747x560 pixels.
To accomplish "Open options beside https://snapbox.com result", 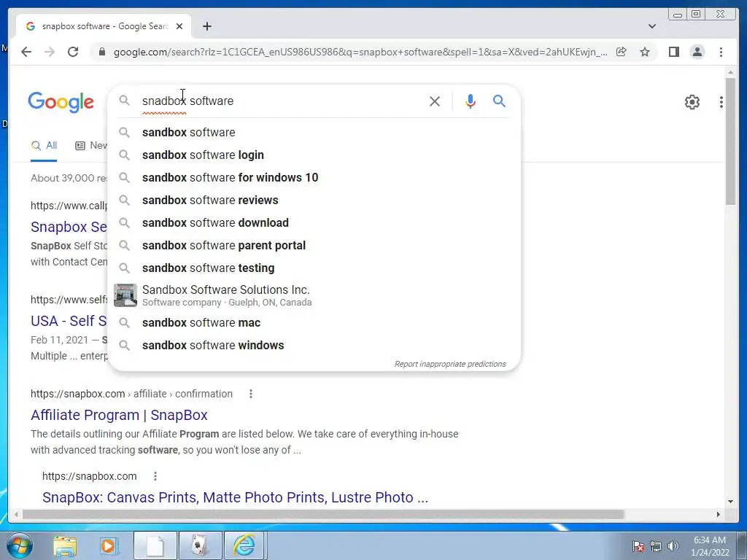I will [x=155, y=476].
